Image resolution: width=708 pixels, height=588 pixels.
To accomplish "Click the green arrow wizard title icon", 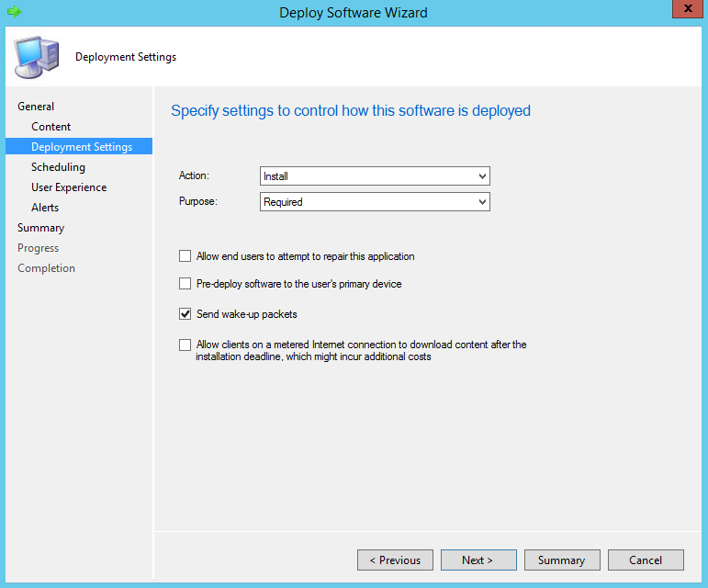I will [14, 13].
